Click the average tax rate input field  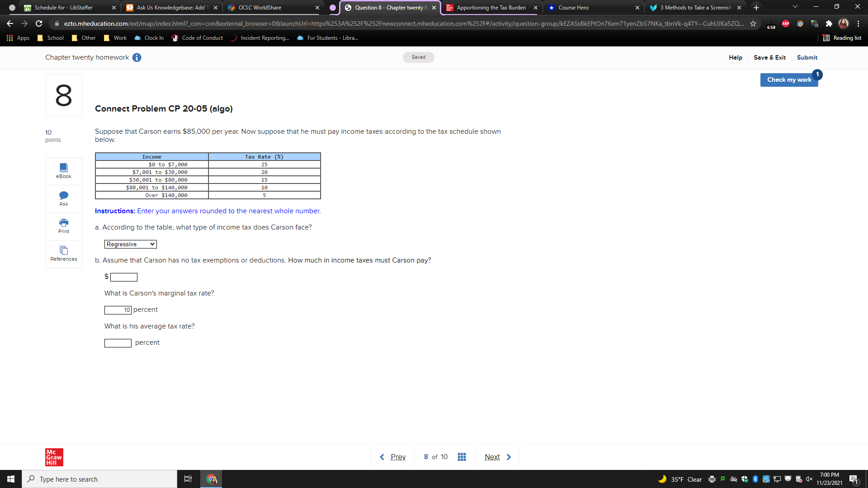[x=118, y=343]
